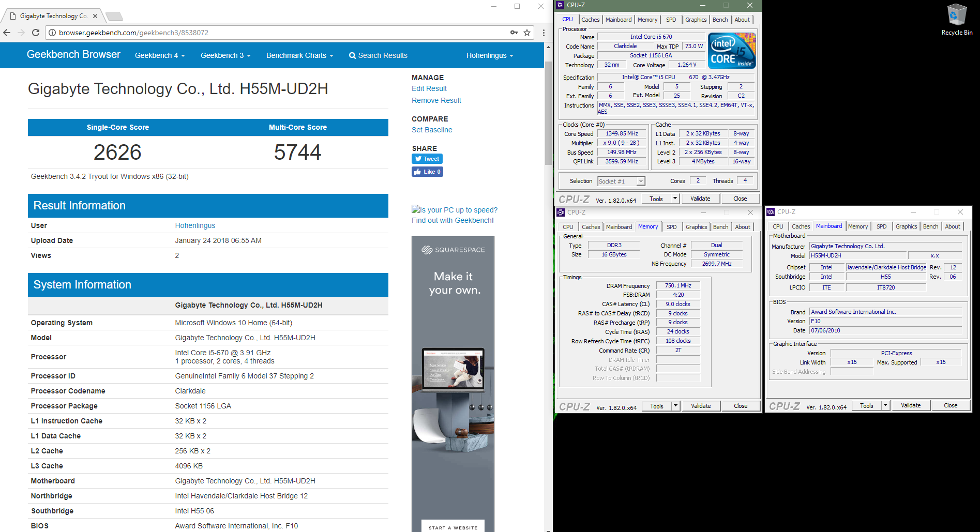Close the Gigabyte Technology browser tab
This screenshot has width=980, height=532.
click(x=95, y=16)
